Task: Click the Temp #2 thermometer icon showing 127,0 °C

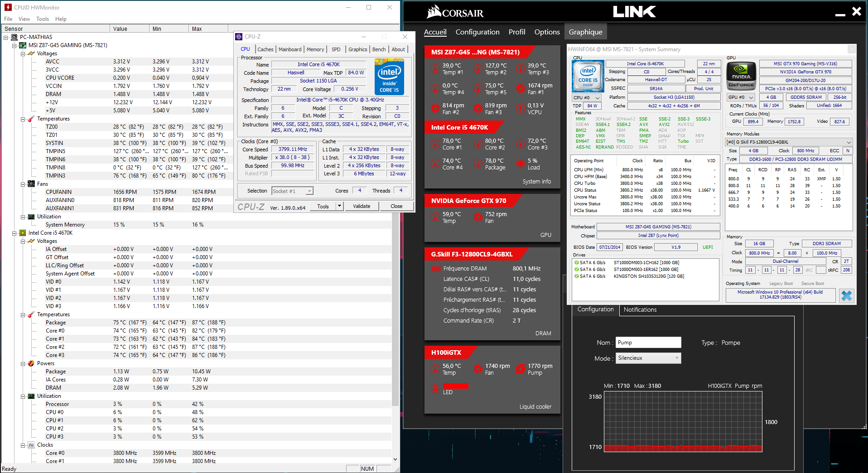Action: [478, 69]
